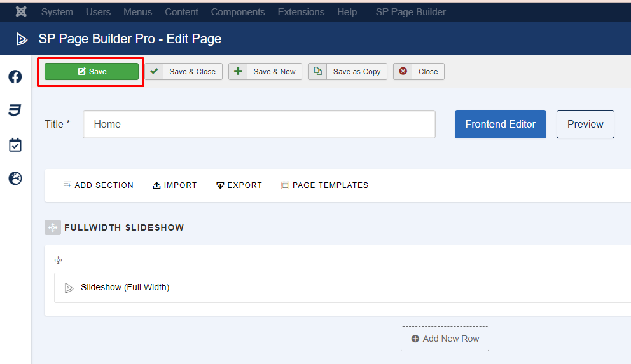Click Add New Row button
The height and width of the screenshot is (364, 631).
tap(445, 339)
